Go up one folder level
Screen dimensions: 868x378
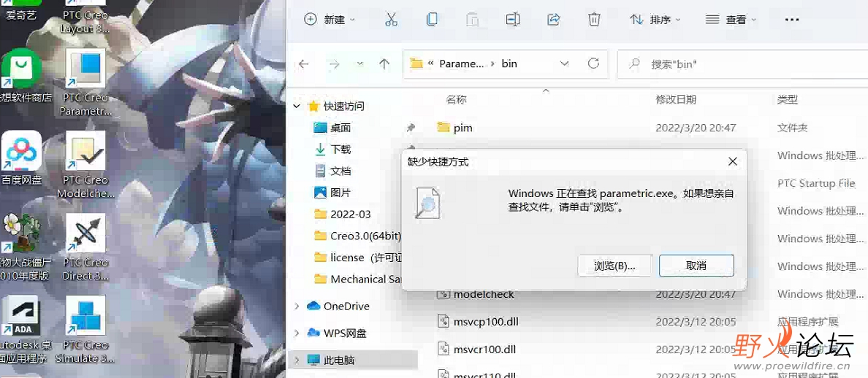(x=384, y=64)
